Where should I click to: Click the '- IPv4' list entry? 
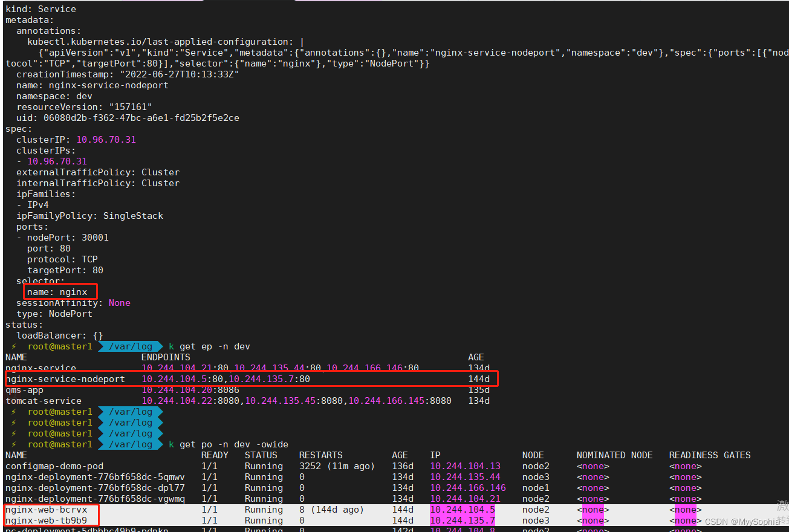tap(33, 205)
